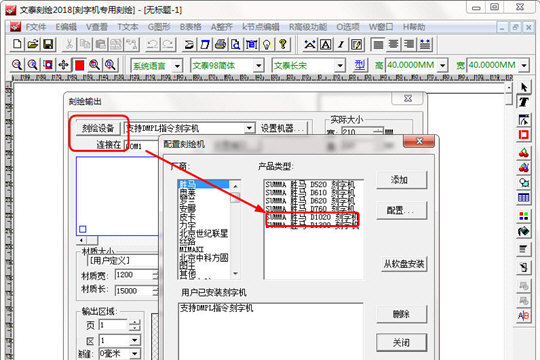The width and height of the screenshot is (540, 360).
Task: Open the 支持DMPL指令刻字机 device dropdown
Action: (x=249, y=128)
